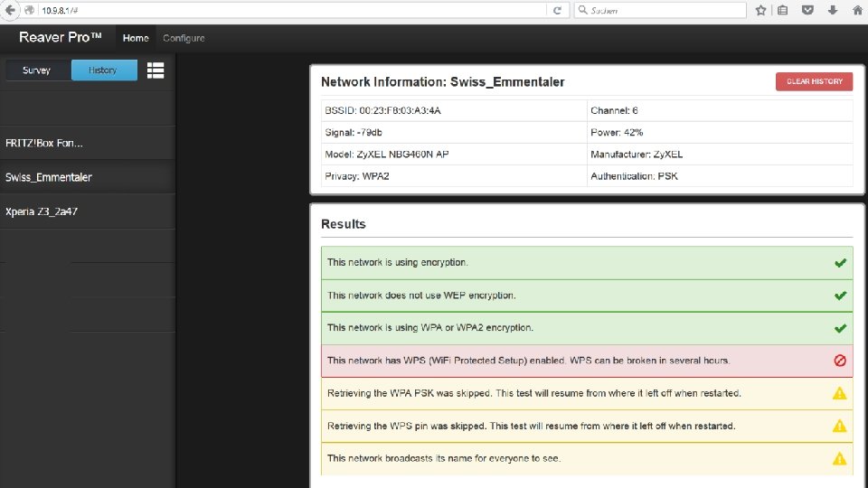Click green checkmark for encryption result
Image resolution: width=868 pixels, height=488 pixels.
840,263
